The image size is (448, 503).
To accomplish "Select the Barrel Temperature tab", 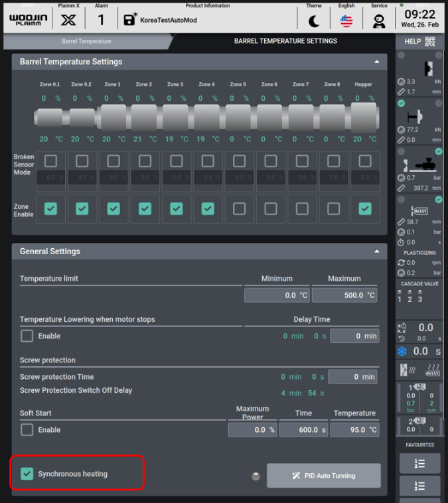I will click(x=86, y=41).
